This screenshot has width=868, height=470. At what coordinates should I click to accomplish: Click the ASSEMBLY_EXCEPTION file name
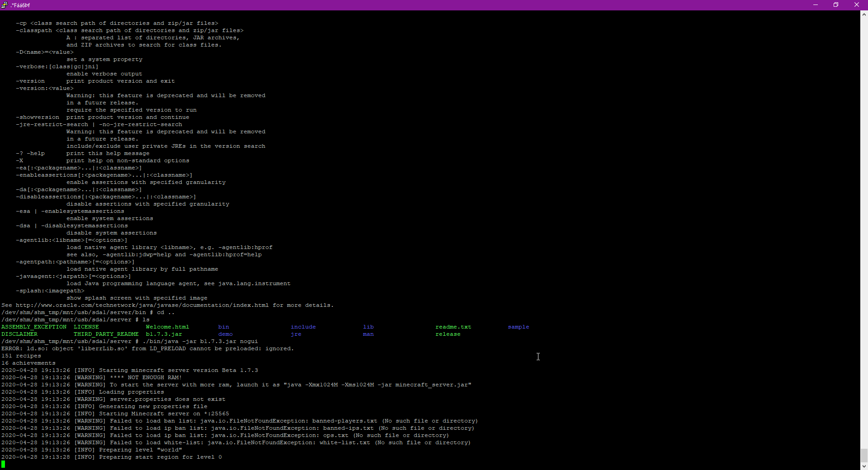(34, 327)
